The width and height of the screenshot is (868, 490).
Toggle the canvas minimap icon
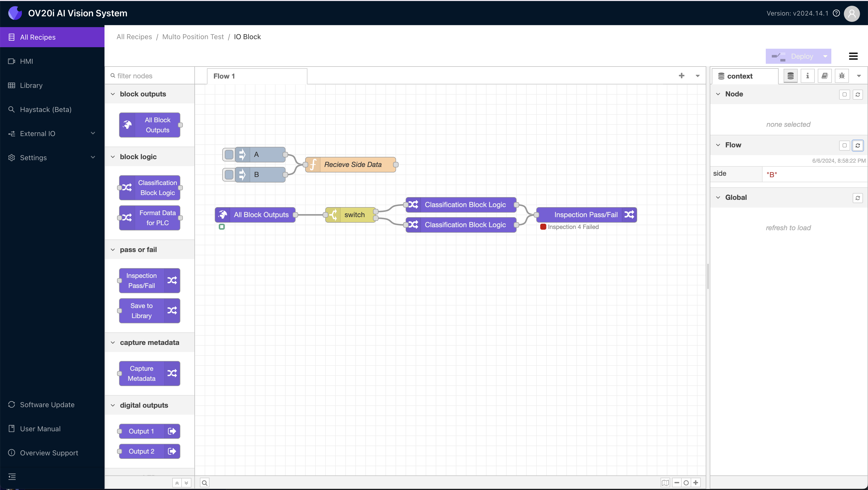coord(665,482)
